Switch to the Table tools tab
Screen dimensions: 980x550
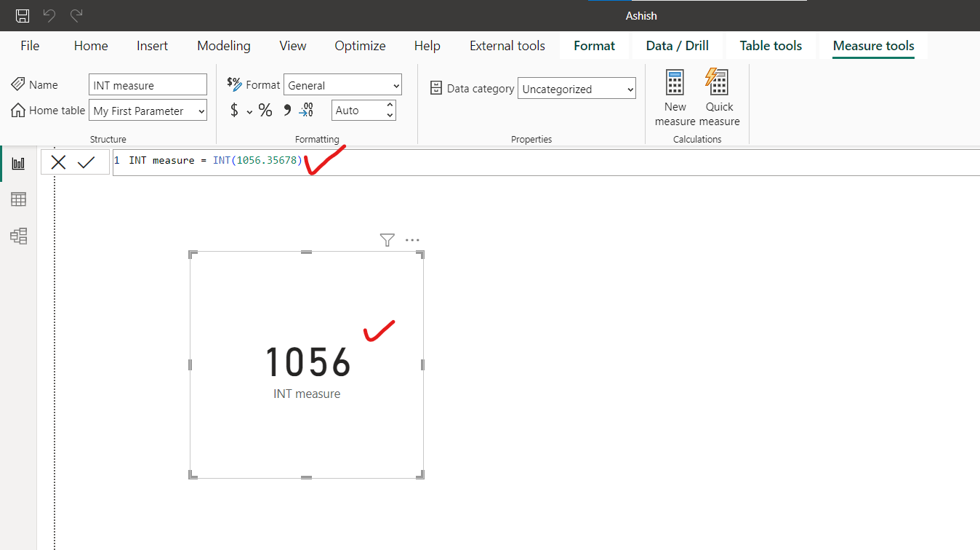pyautogui.click(x=771, y=46)
